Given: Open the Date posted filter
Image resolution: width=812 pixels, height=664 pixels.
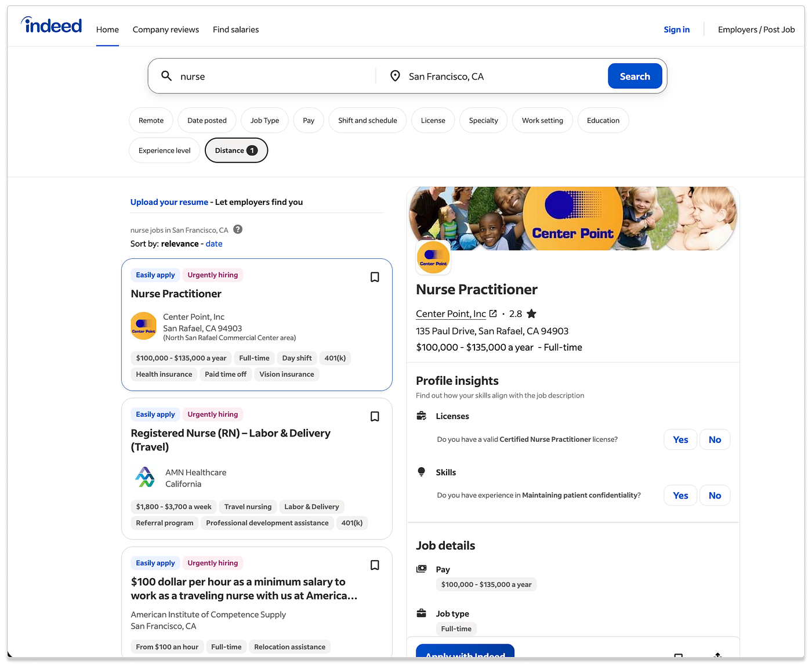Looking at the screenshot, I should point(207,120).
